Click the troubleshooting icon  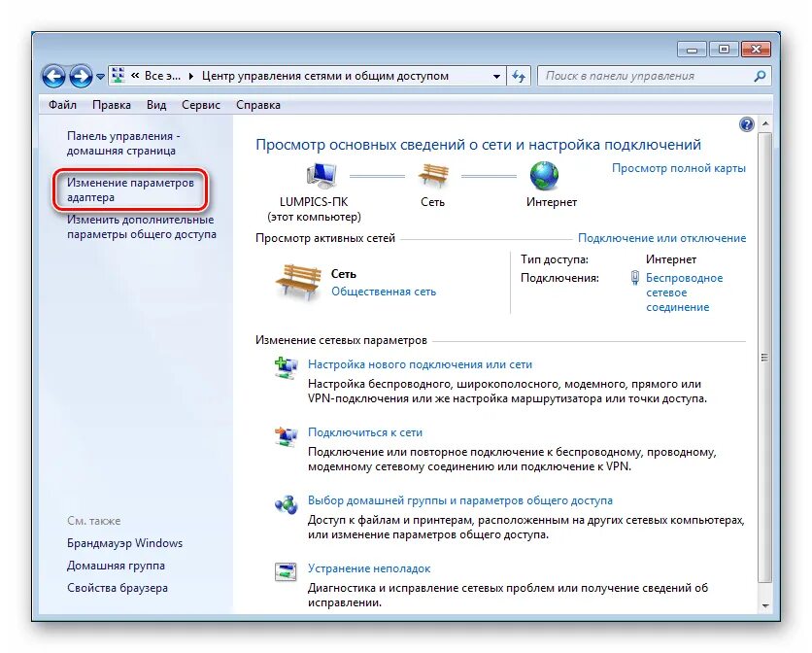pos(286,571)
